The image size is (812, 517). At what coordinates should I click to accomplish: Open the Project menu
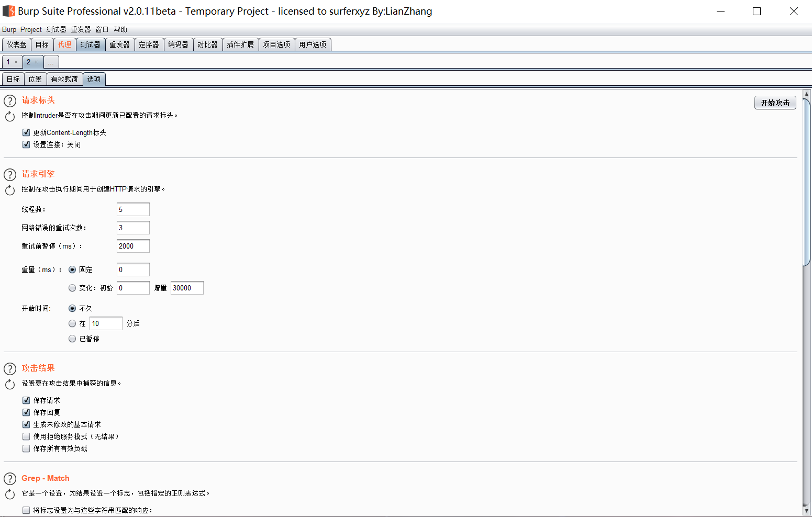tap(31, 29)
